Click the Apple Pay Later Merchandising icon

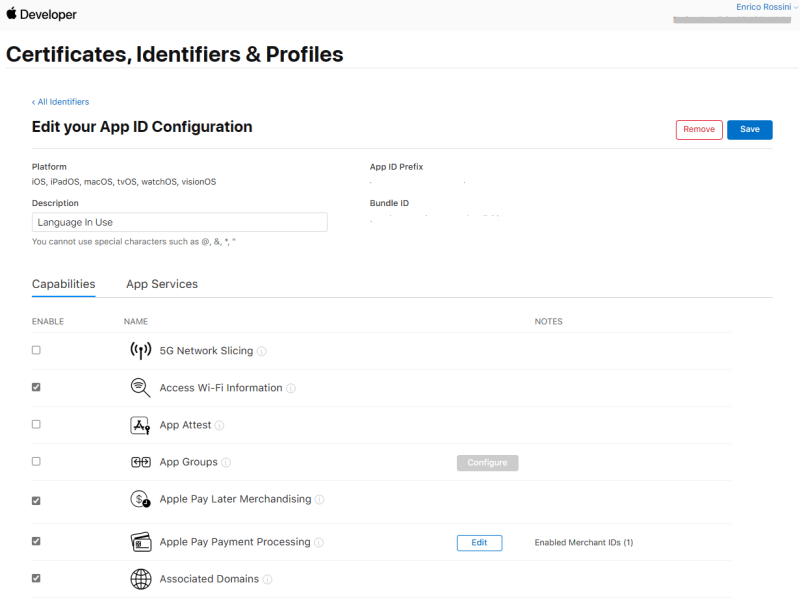point(140,499)
